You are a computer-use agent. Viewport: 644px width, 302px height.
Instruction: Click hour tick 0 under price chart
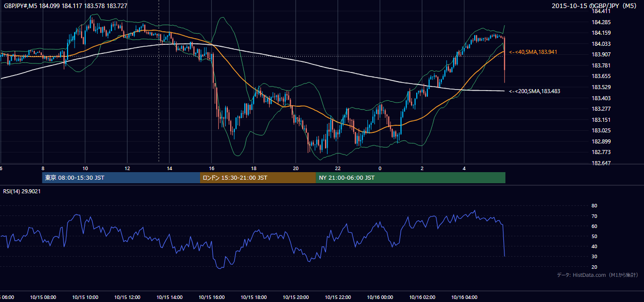point(380,168)
